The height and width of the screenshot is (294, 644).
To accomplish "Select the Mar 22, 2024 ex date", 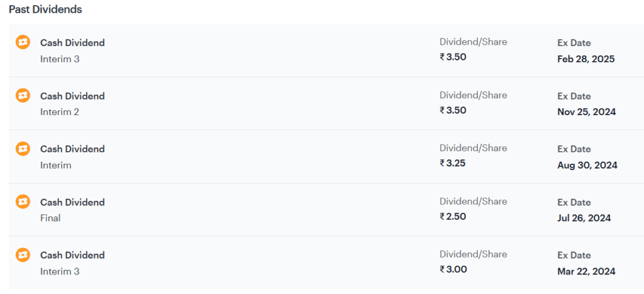I will click(587, 271).
